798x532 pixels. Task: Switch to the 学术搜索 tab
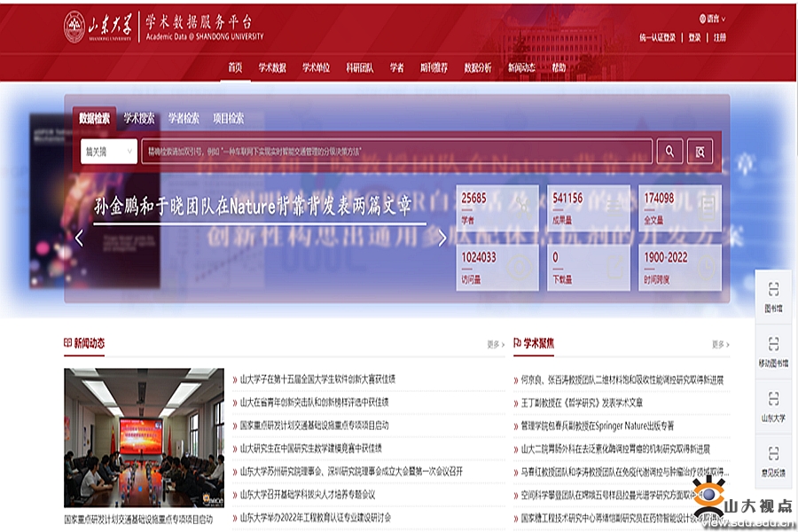pyautogui.click(x=139, y=119)
